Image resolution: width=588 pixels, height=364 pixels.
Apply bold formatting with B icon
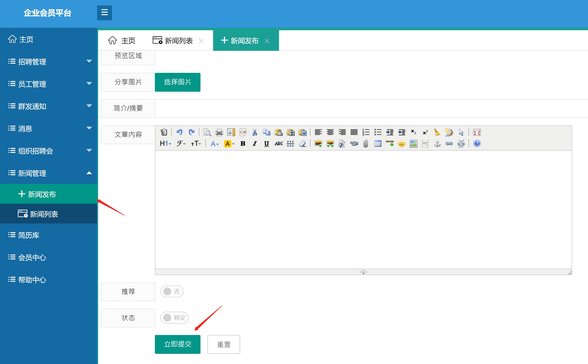click(243, 144)
